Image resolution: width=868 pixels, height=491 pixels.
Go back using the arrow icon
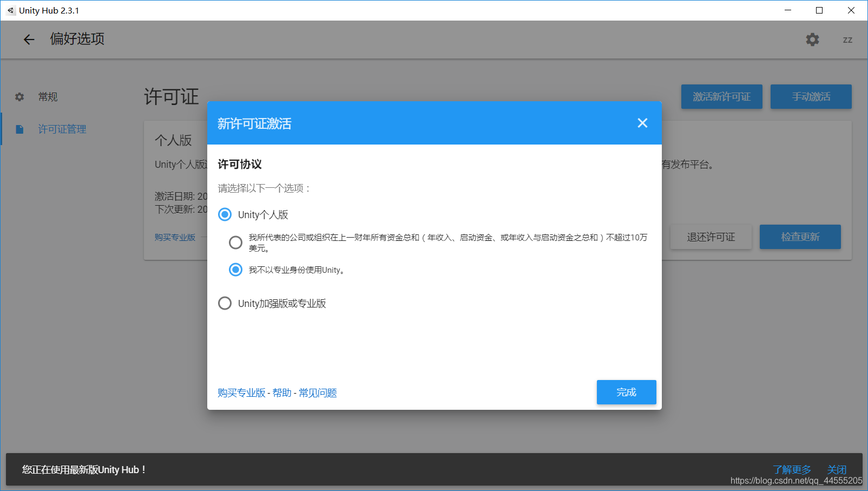[x=29, y=40]
